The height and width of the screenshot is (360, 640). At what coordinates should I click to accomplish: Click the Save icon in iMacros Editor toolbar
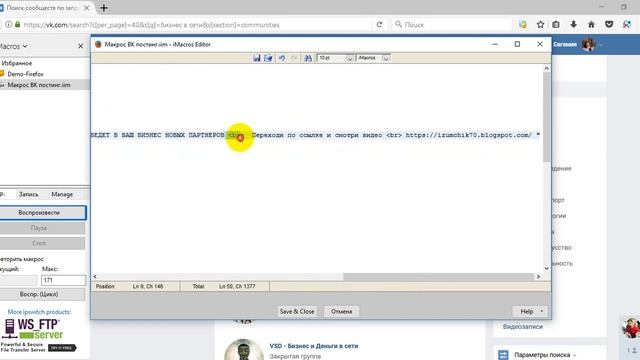tap(256, 58)
